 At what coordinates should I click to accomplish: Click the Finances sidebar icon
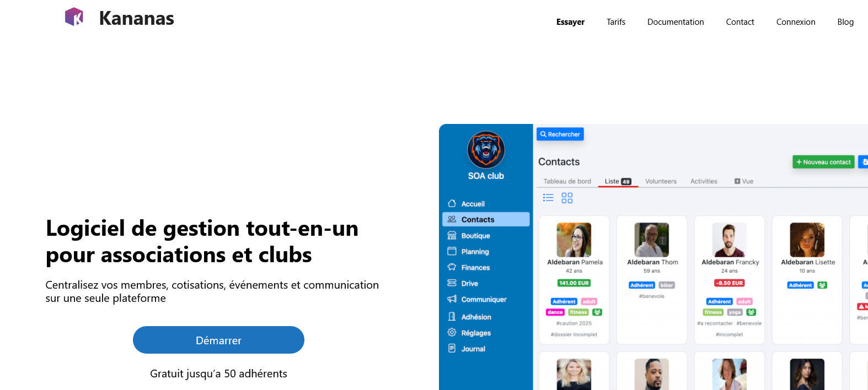coord(452,267)
